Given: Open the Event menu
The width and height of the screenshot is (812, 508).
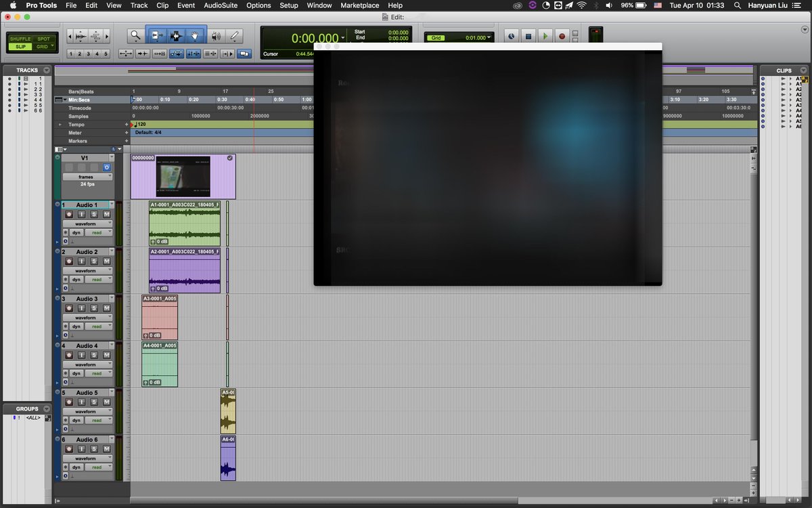Looking at the screenshot, I should [x=186, y=5].
